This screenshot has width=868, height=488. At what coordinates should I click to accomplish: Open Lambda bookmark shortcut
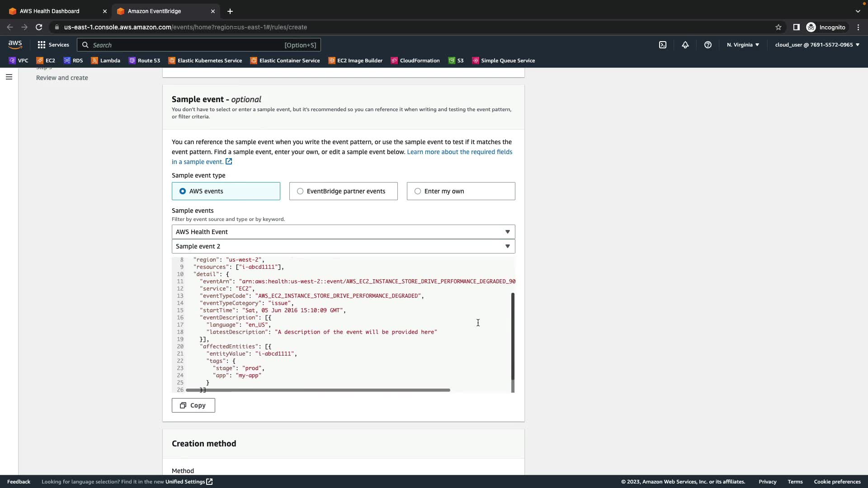[x=105, y=61]
